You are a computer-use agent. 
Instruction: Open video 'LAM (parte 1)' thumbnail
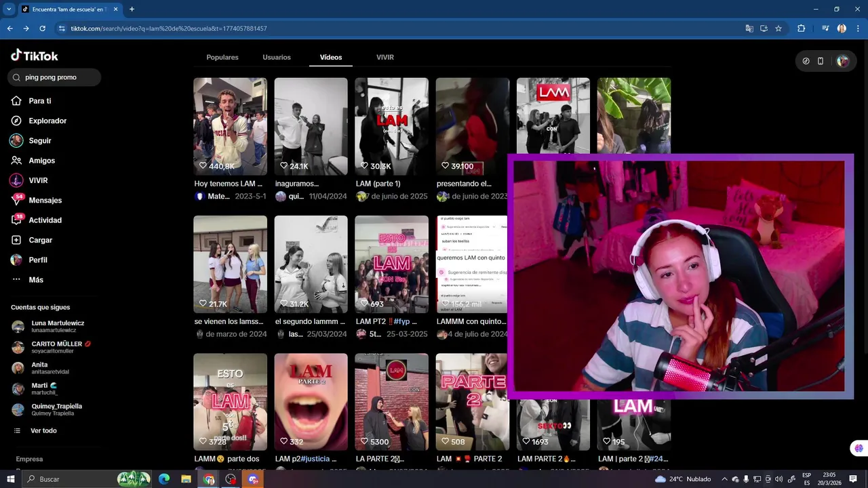(391, 126)
